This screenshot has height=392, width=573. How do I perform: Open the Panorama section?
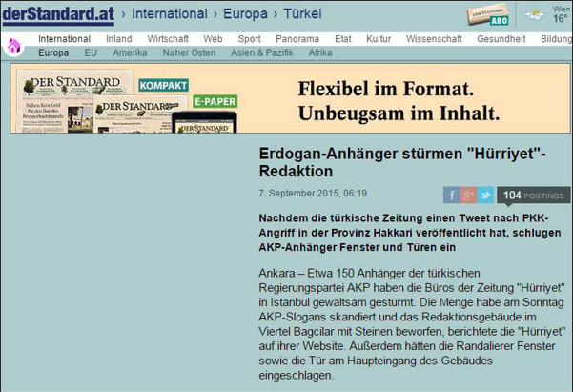(297, 39)
